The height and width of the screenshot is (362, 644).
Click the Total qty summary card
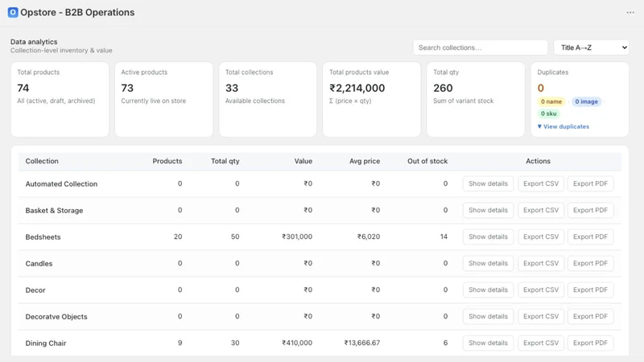click(x=476, y=99)
